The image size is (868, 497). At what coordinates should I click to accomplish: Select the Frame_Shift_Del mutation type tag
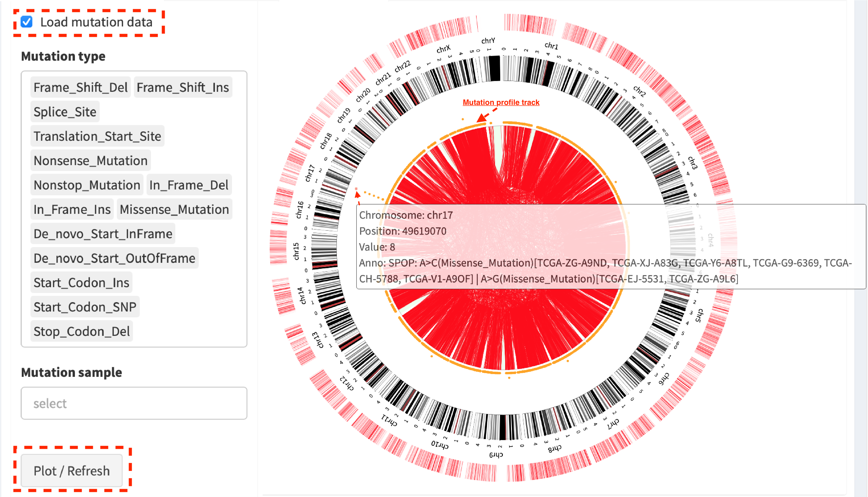tap(81, 87)
